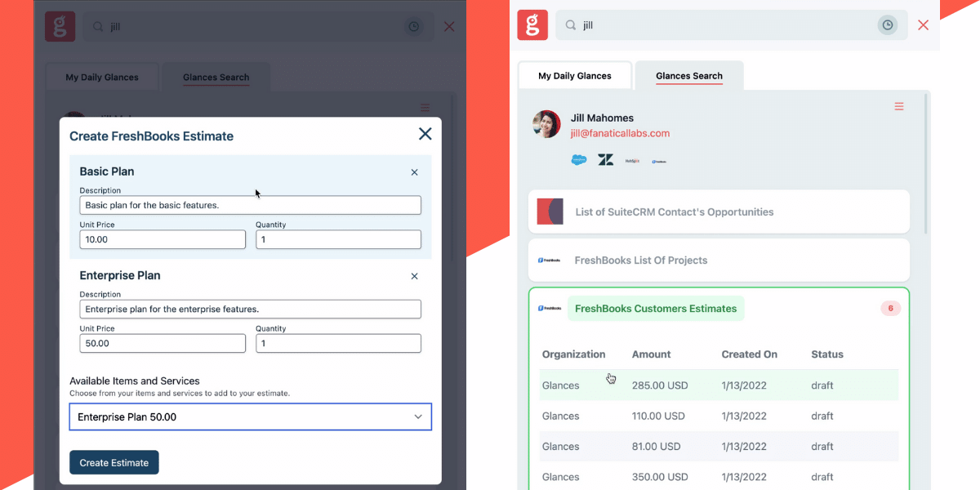Viewport: 980px width, 490px height.
Task: Close the Create FreshBooks Estimate dialog
Action: coord(425,134)
